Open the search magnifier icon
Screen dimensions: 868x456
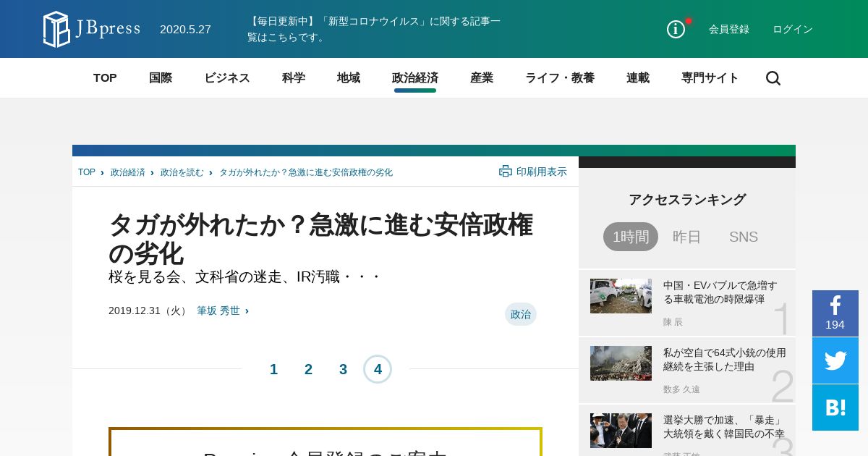773,78
